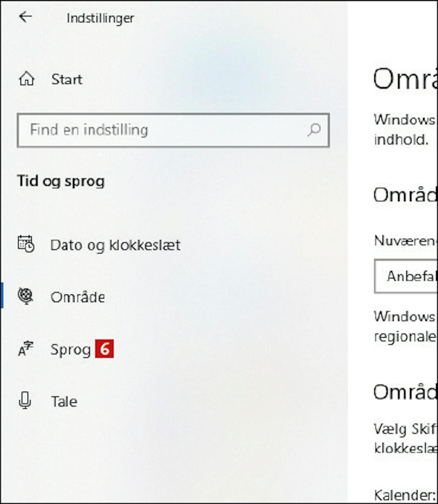Click the red 6 badge
This screenshot has height=504, width=438.
click(104, 349)
